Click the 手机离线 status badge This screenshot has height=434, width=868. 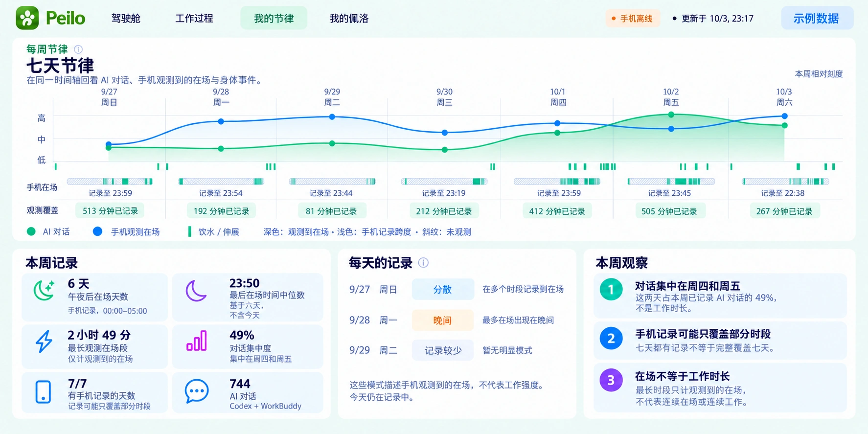(x=632, y=19)
